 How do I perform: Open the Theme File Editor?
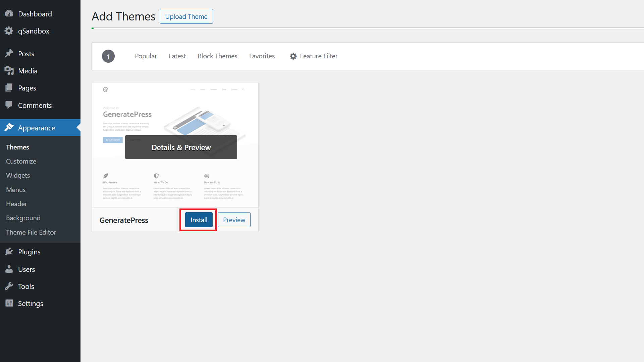pos(31,232)
